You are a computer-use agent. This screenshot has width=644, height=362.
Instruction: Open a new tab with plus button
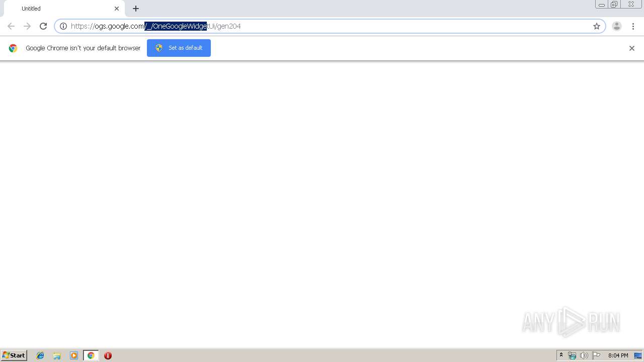[x=136, y=9]
